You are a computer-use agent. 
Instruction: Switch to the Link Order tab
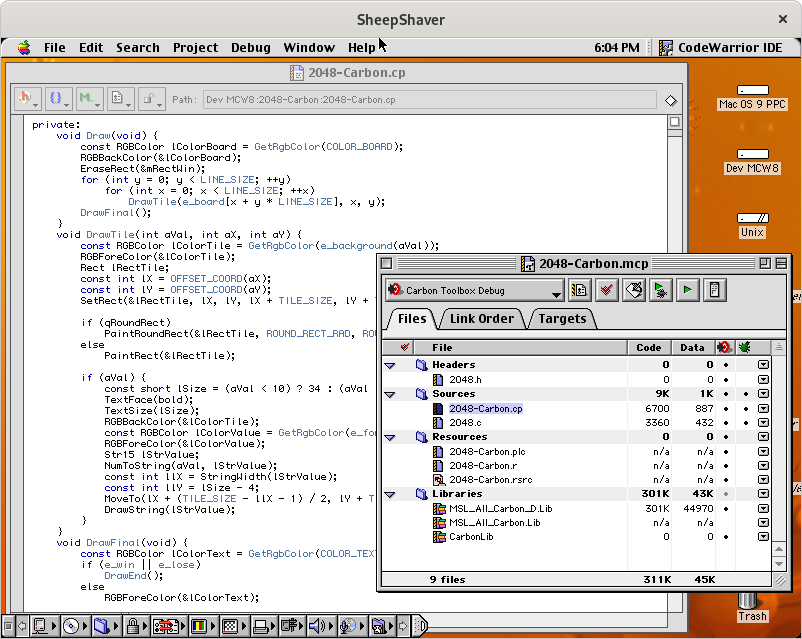pyautogui.click(x=482, y=319)
